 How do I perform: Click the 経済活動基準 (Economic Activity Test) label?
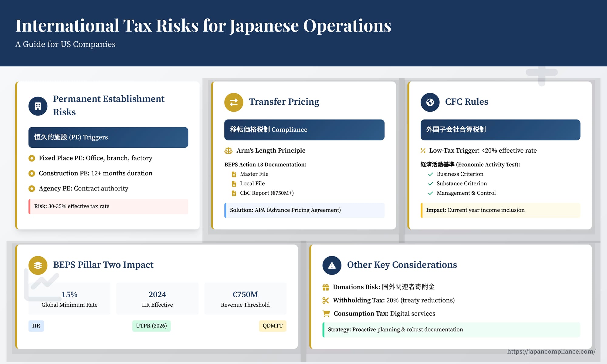tap(470, 165)
